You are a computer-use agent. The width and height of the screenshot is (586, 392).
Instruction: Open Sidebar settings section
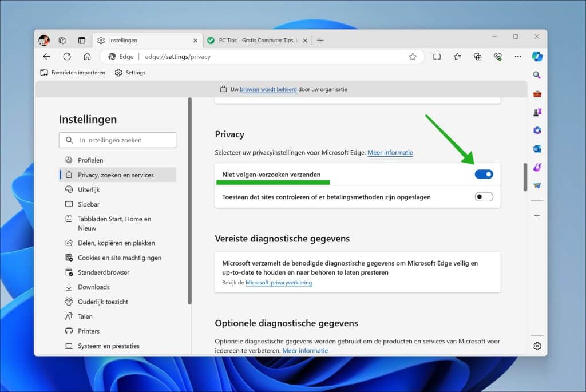[x=118, y=204]
